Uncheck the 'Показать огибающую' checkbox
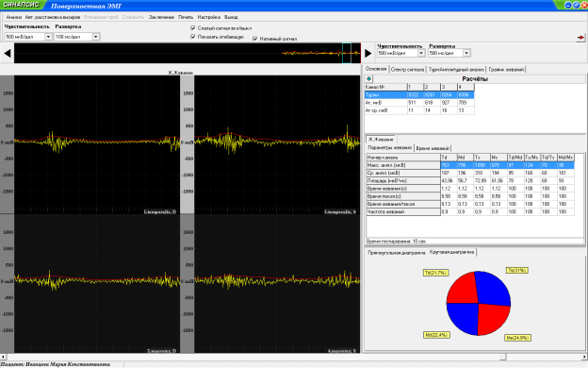The width and height of the screenshot is (588, 368). 193,37
